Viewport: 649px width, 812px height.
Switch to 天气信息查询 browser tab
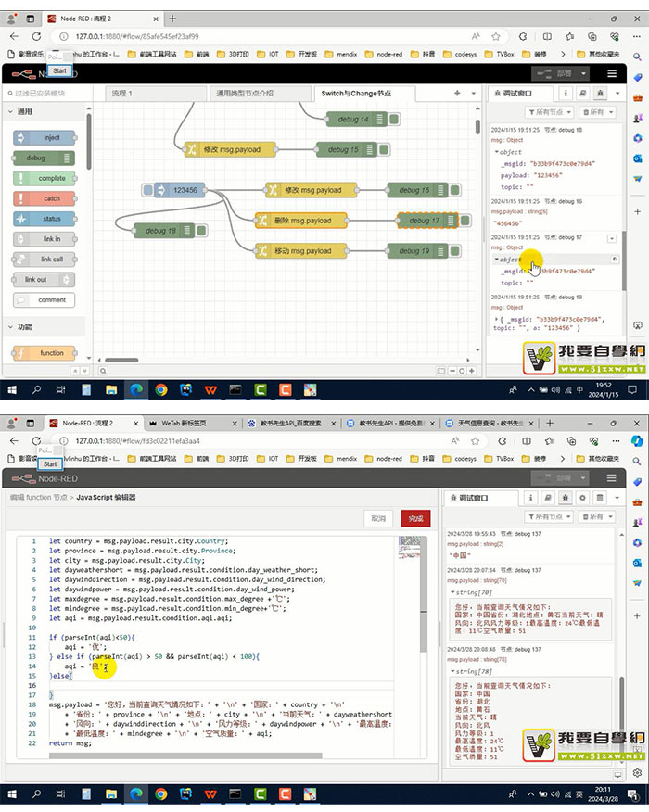(490, 423)
